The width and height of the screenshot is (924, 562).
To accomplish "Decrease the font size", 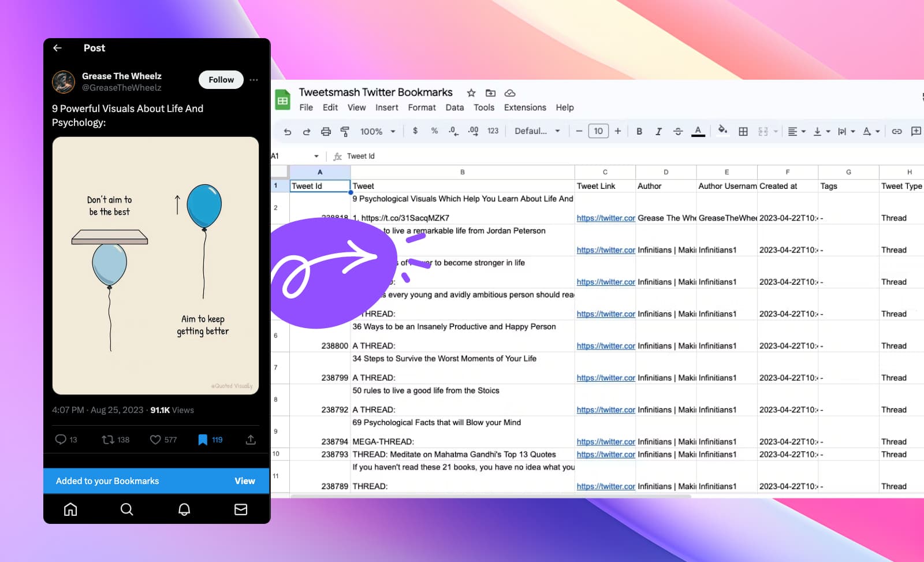I will click(579, 131).
